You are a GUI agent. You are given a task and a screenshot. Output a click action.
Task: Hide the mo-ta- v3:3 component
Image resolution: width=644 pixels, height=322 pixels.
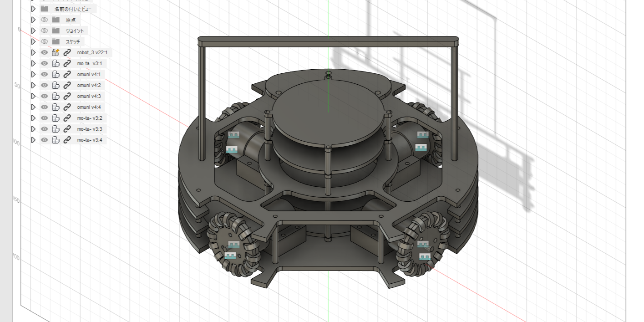point(44,129)
